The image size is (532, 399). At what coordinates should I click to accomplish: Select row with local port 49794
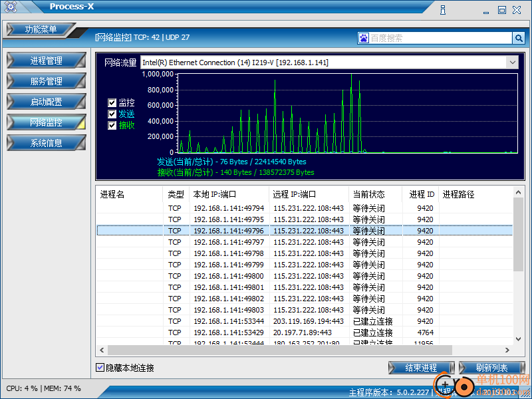(x=305, y=208)
